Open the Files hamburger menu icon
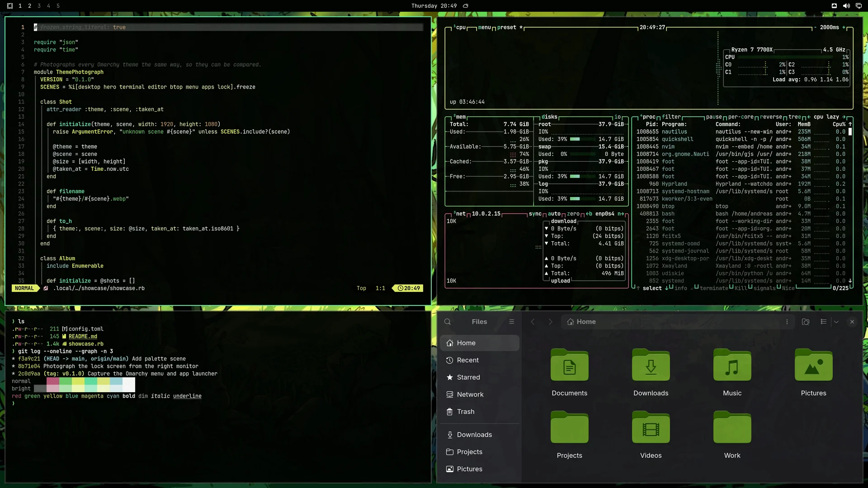 (512, 322)
